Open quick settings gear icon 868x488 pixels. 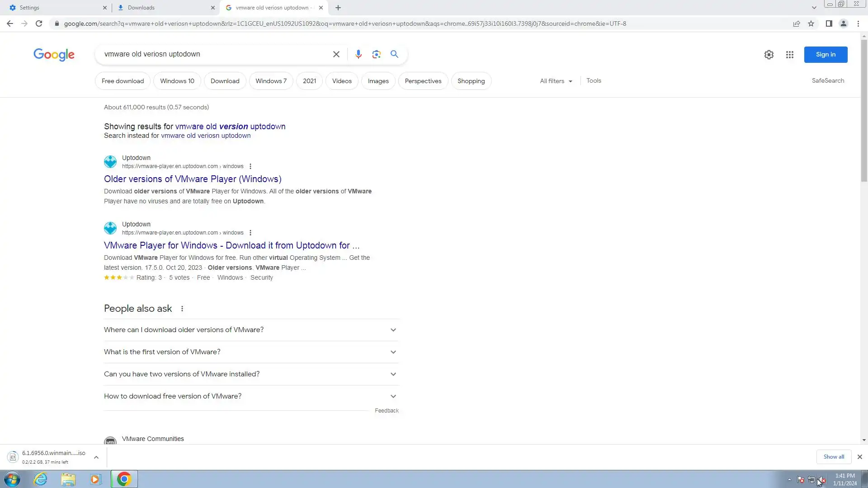click(x=769, y=55)
